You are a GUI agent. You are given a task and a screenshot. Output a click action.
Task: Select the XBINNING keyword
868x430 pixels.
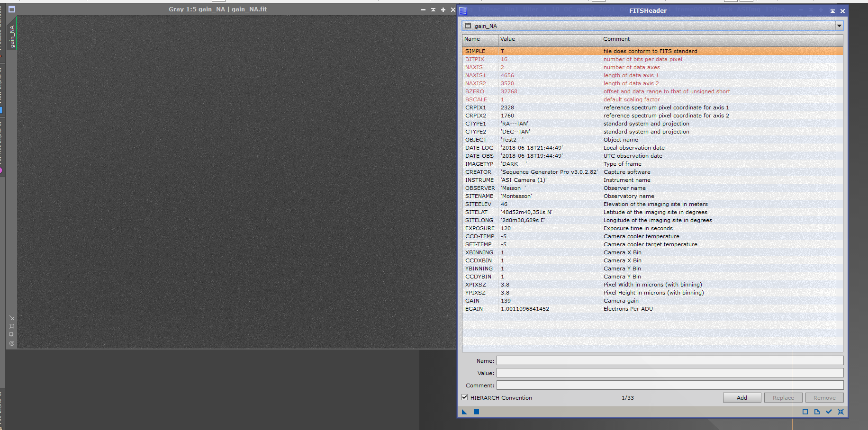pos(479,252)
